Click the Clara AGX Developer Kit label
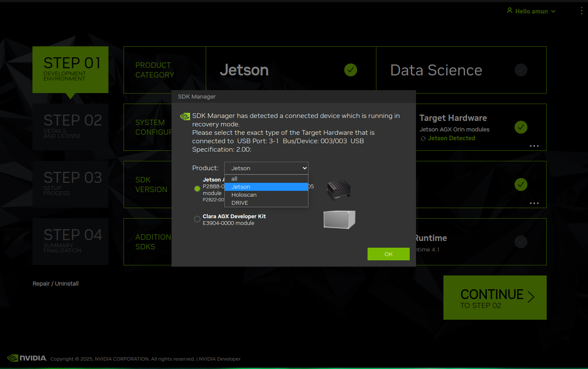The image size is (588, 369). (234, 216)
